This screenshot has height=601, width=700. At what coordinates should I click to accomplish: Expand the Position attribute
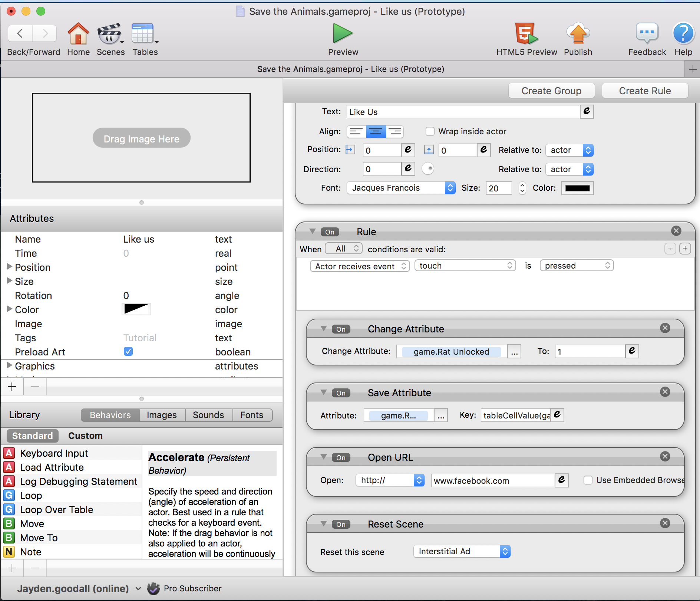click(x=10, y=267)
